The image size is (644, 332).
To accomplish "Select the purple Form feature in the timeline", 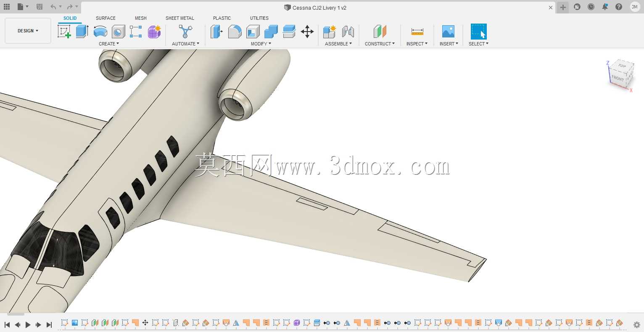I will (x=296, y=323).
